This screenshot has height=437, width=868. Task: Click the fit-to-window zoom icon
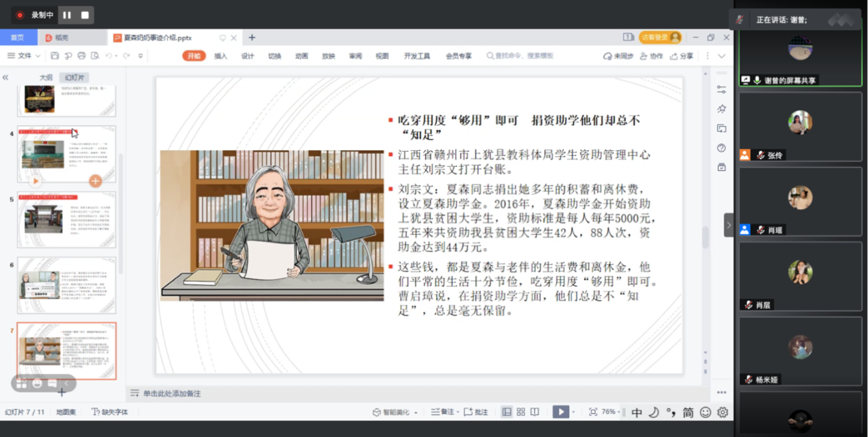(x=593, y=412)
